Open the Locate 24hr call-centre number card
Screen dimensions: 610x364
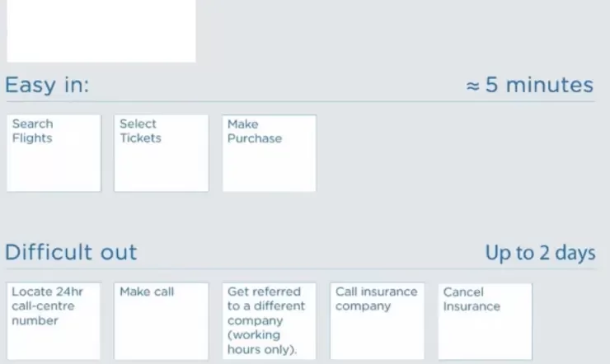tap(54, 321)
